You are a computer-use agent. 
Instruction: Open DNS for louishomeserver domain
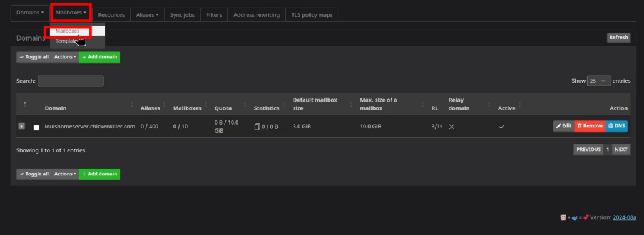[616, 126]
